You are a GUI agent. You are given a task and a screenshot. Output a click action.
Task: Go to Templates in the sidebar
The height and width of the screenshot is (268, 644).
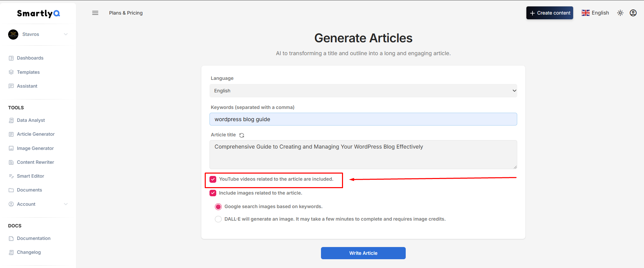tap(28, 72)
